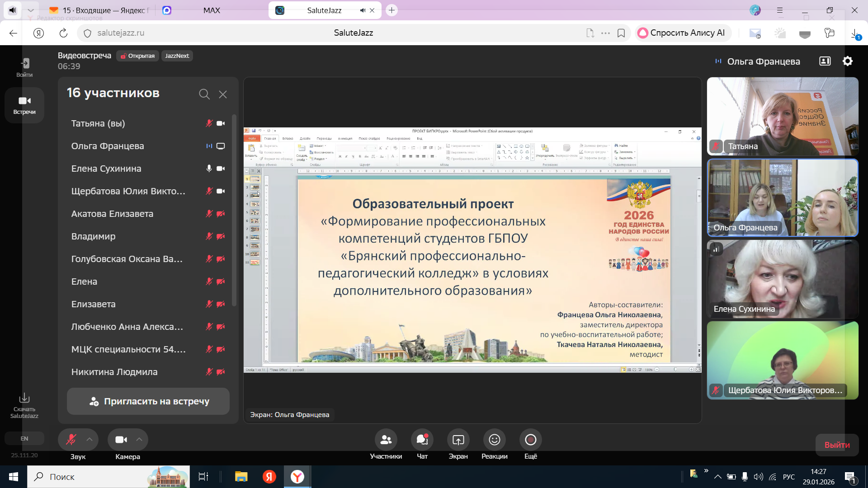Image resolution: width=868 pixels, height=488 pixels.
Task: Toggle Елена Сухинина's microphone icon in list
Action: click(x=209, y=169)
